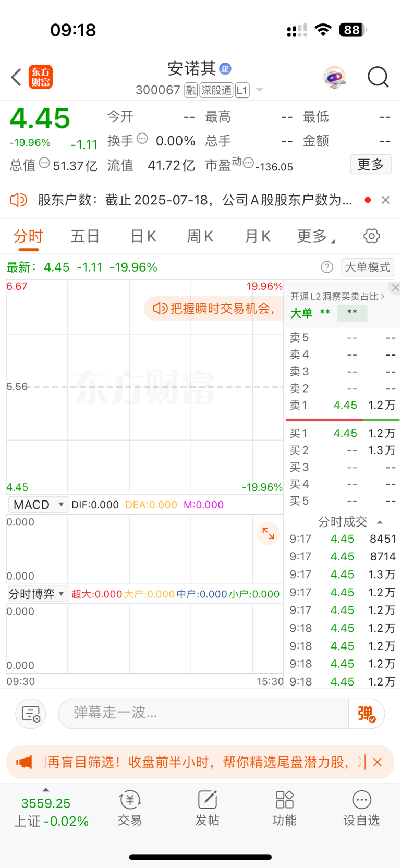Tap the back arrow icon
401x868 pixels.
point(16,77)
